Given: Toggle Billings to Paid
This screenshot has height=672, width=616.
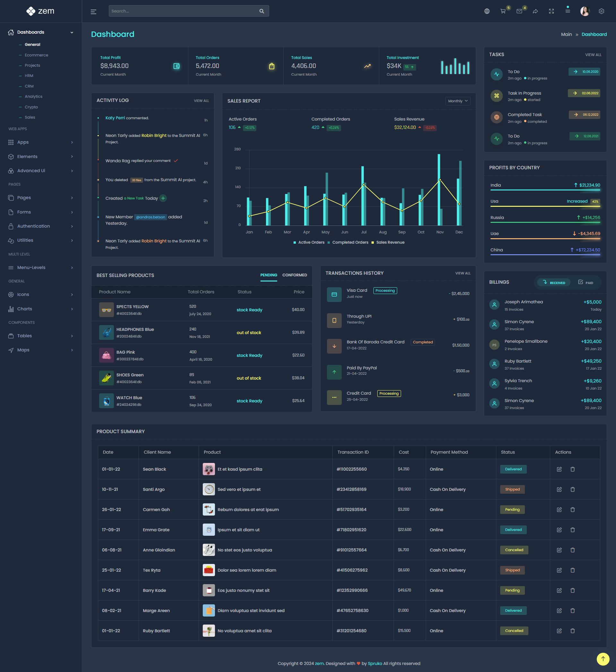Looking at the screenshot, I should click(586, 282).
